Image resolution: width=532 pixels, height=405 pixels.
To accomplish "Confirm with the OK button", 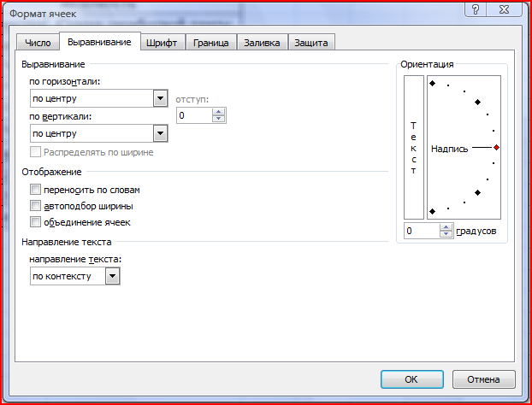I will (x=412, y=379).
